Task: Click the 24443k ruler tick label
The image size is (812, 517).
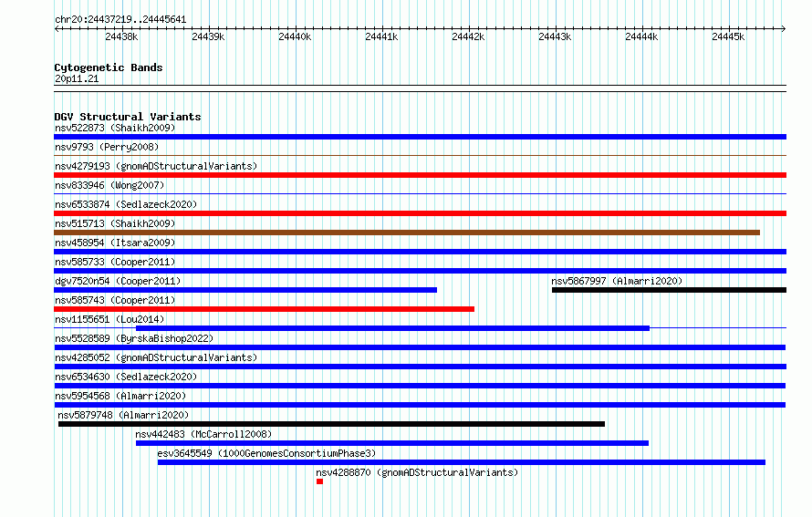Action: tap(555, 36)
